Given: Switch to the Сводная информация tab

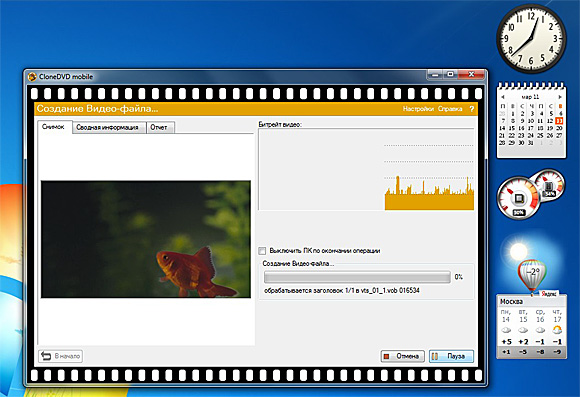Looking at the screenshot, I should coord(107,127).
